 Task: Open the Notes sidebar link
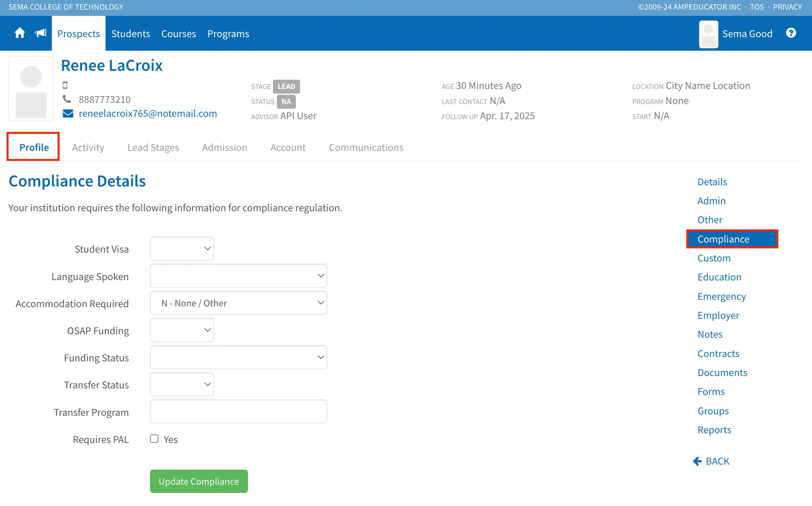(710, 334)
